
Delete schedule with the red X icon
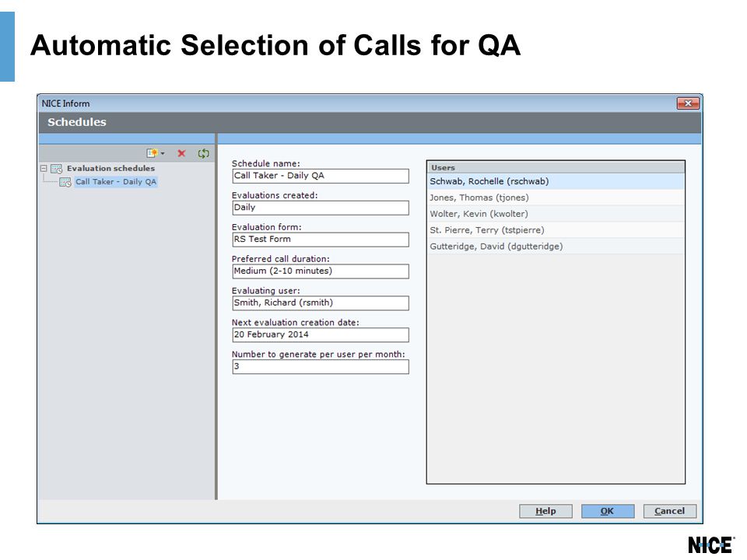click(181, 153)
